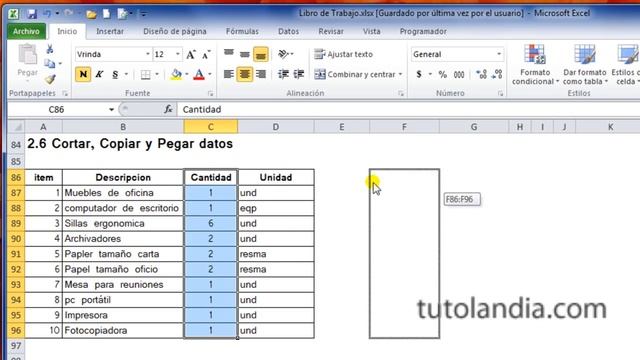Screen dimensions: 640x360
Task: Align cell text right
Action: click(261, 74)
